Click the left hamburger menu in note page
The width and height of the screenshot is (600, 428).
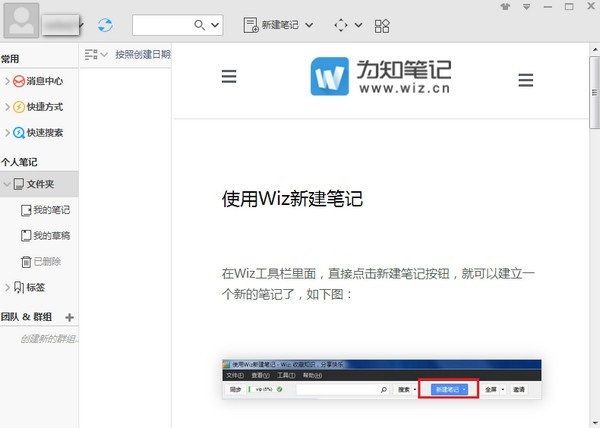229,76
